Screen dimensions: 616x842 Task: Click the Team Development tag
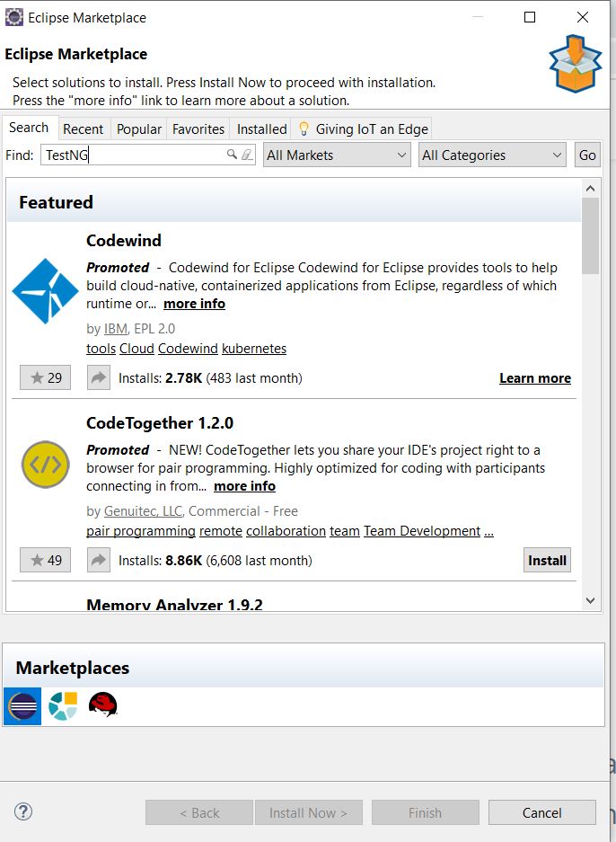(422, 531)
